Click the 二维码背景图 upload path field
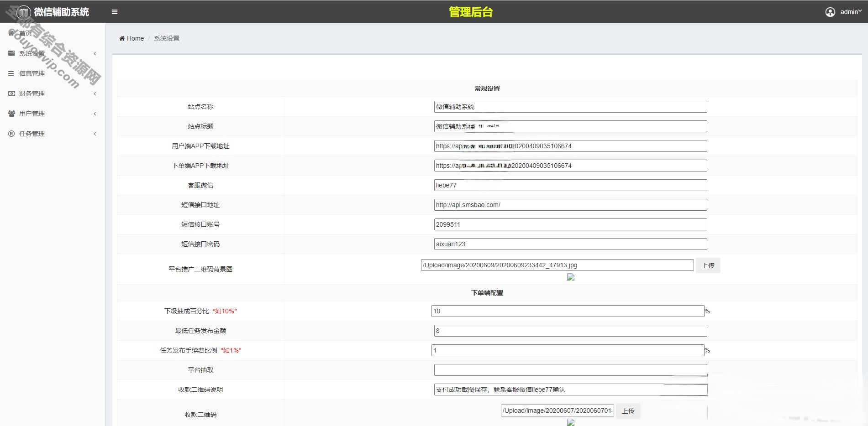868x426 pixels. (x=557, y=265)
